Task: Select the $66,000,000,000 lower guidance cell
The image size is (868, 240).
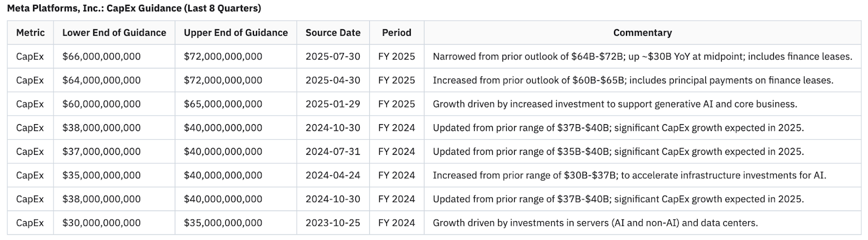Action: click(x=101, y=56)
